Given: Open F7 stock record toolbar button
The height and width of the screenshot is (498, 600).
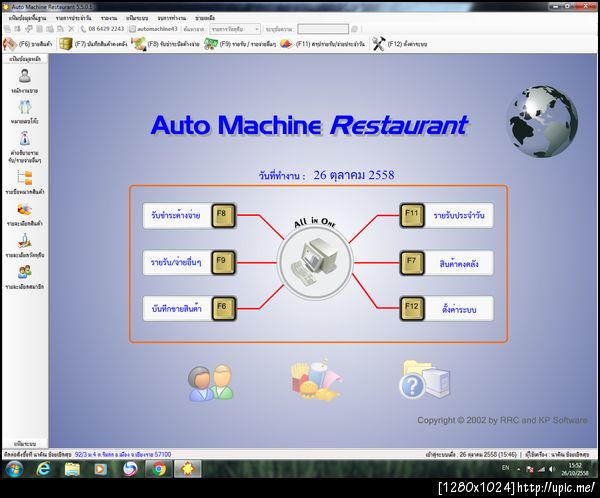Looking at the screenshot, I should tap(94, 44).
